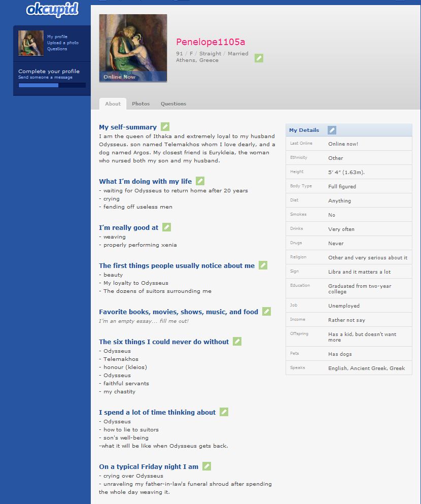Viewport: 421px width, 504px height.
Task: Click pencil next to six things I could never do without
Action: (x=237, y=342)
